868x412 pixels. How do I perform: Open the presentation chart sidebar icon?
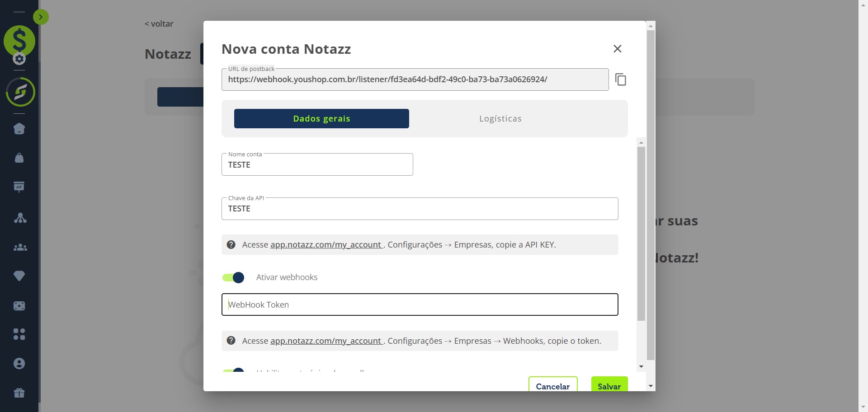(19, 187)
